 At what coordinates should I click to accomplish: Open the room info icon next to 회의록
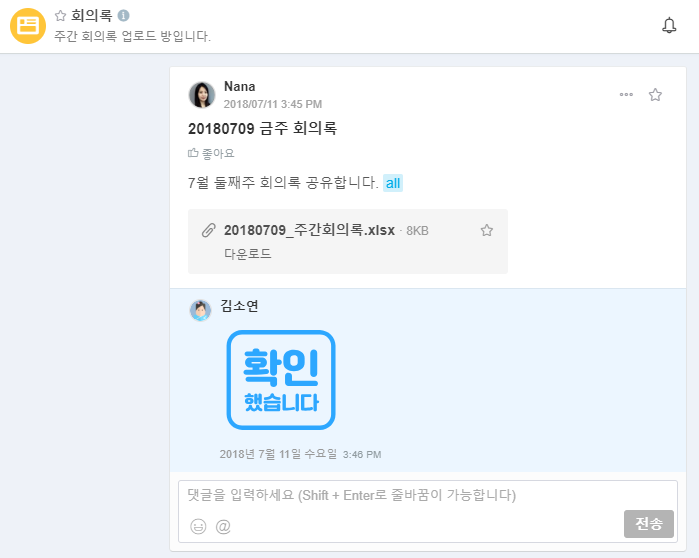click(123, 16)
